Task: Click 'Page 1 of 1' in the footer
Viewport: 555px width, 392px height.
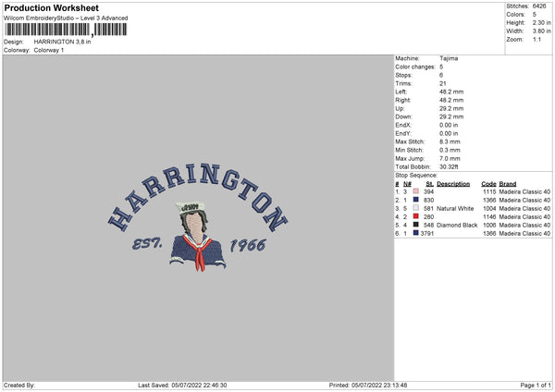Action: click(536, 385)
